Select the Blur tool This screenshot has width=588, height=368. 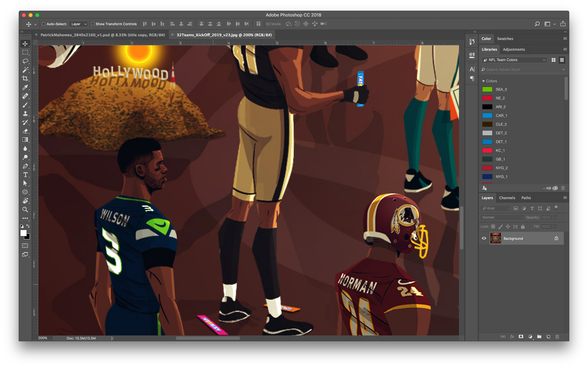point(25,148)
